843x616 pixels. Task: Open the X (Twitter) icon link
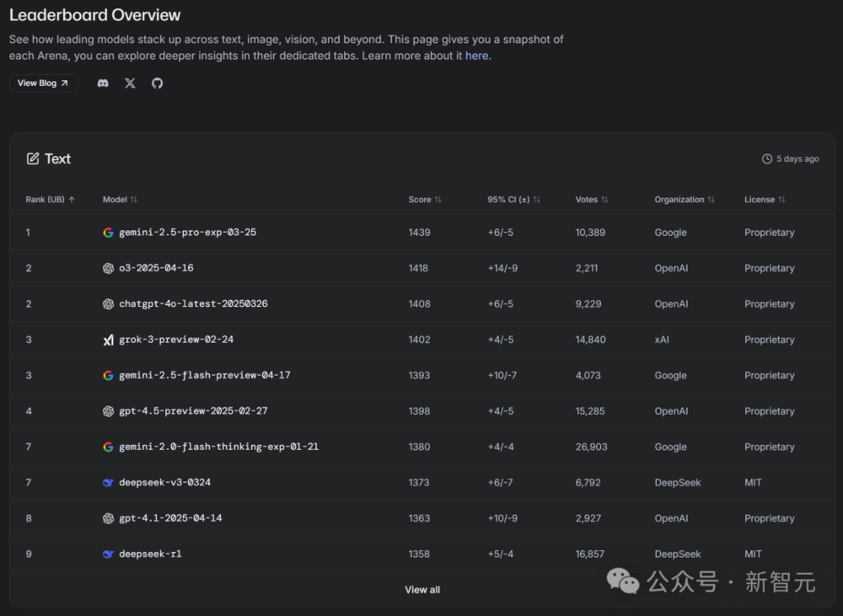(130, 83)
